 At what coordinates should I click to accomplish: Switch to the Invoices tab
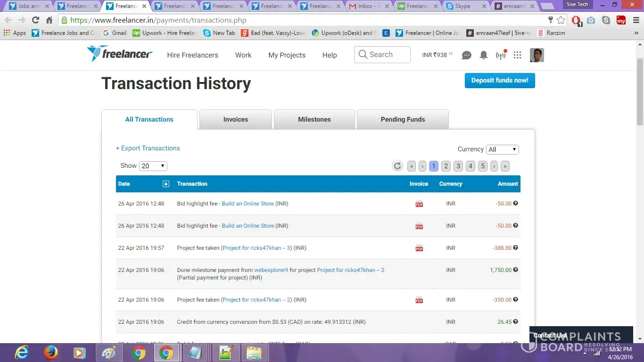235,120
